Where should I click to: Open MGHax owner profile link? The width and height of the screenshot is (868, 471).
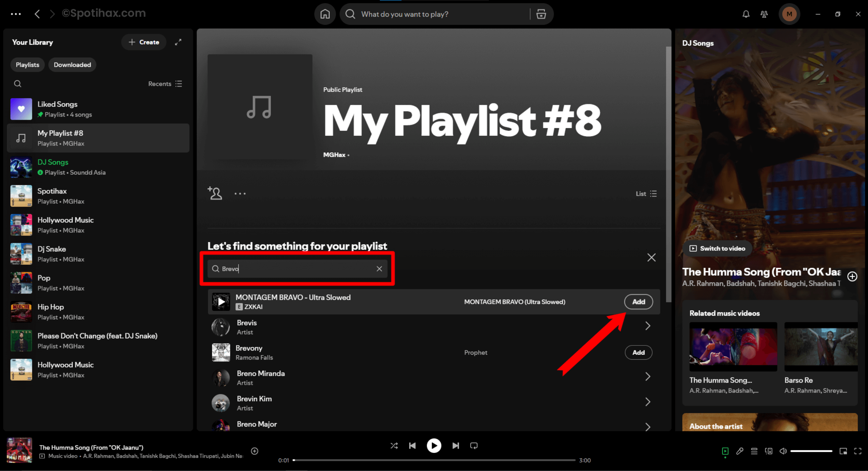point(334,155)
